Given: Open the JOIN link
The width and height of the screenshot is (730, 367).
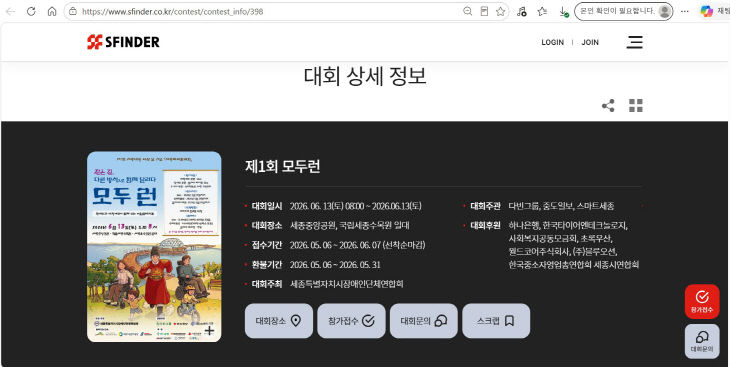Looking at the screenshot, I should point(590,42).
